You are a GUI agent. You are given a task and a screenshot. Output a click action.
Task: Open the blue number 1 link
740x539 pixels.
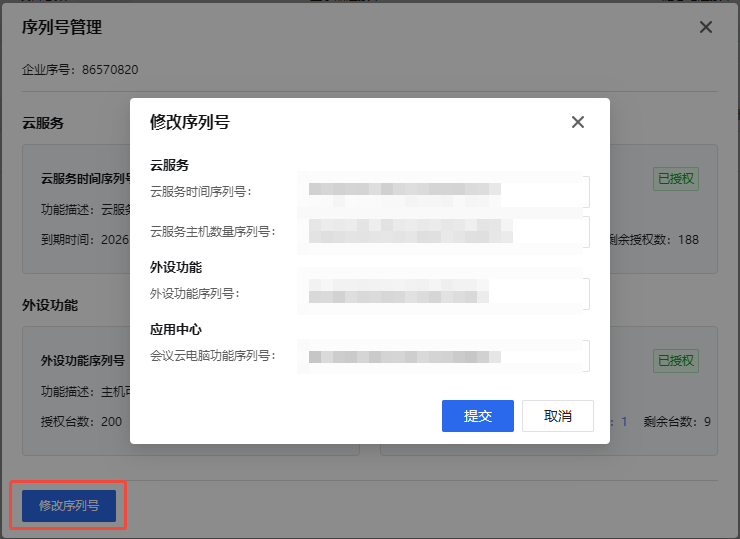pos(624,422)
